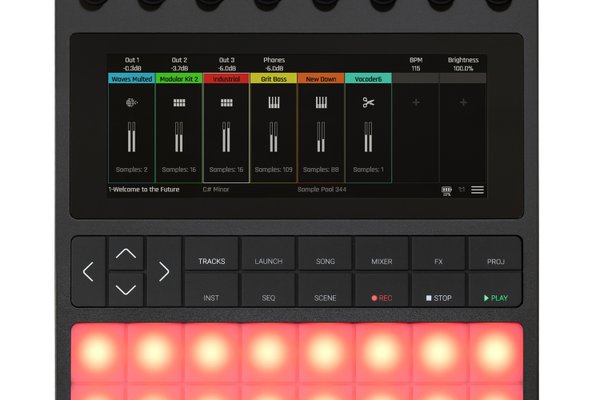Select the red Industrial track header
The width and height of the screenshot is (600, 400).
coord(227,79)
